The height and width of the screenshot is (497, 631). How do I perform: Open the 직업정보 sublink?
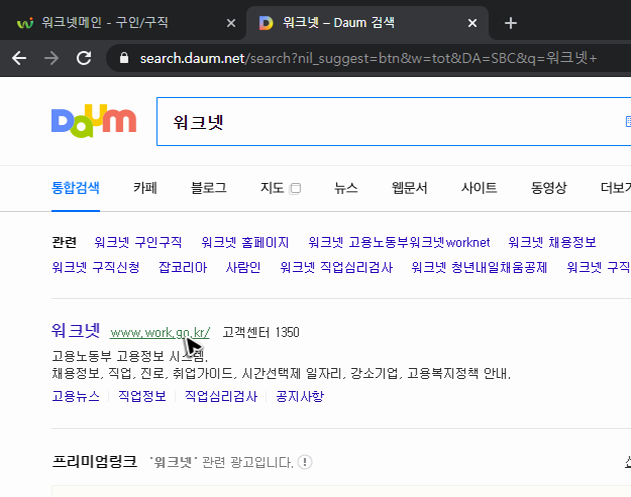(142, 396)
